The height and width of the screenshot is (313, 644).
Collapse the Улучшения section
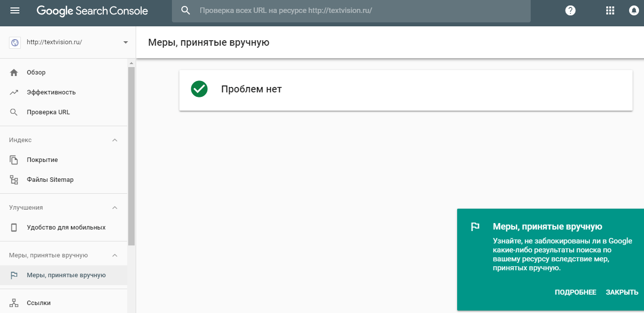coord(115,208)
